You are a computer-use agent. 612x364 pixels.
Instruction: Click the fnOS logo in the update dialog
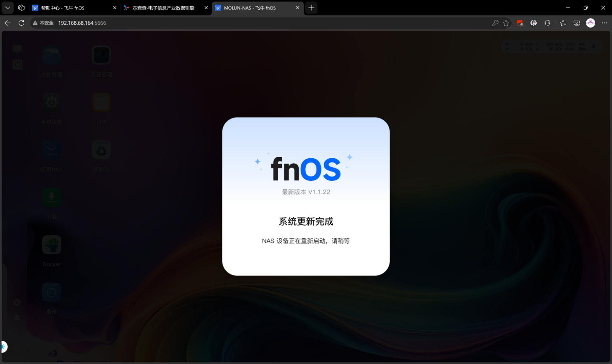coord(306,169)
